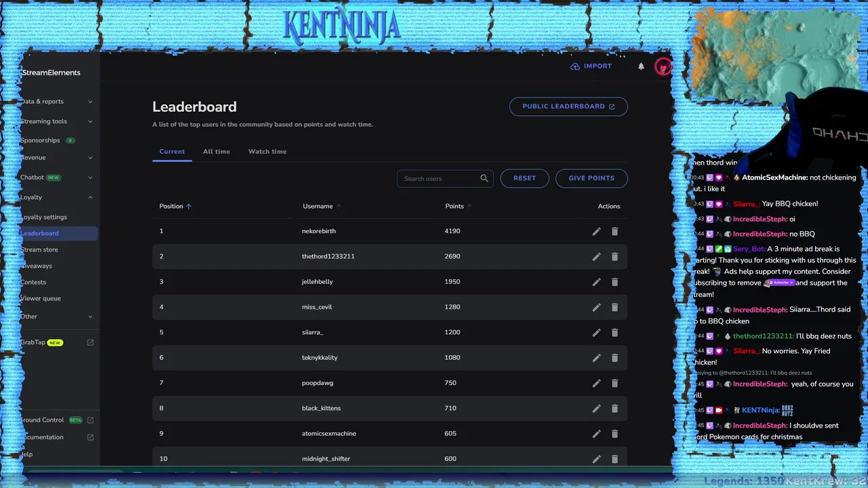Delete nekorebirth from the leaderboard
Screen dimensions: 868x488
(x=614, y=231)
